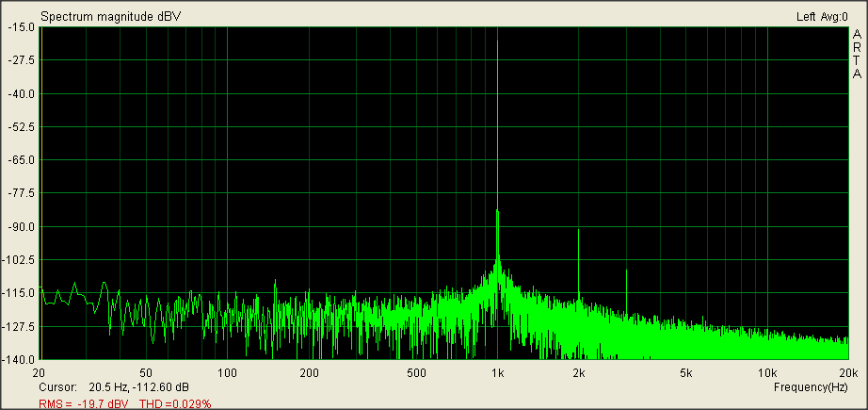Click the -65.0 y-axis label
Image resolution: width=868 pixels, height=410 pixels.
(23, 160)
